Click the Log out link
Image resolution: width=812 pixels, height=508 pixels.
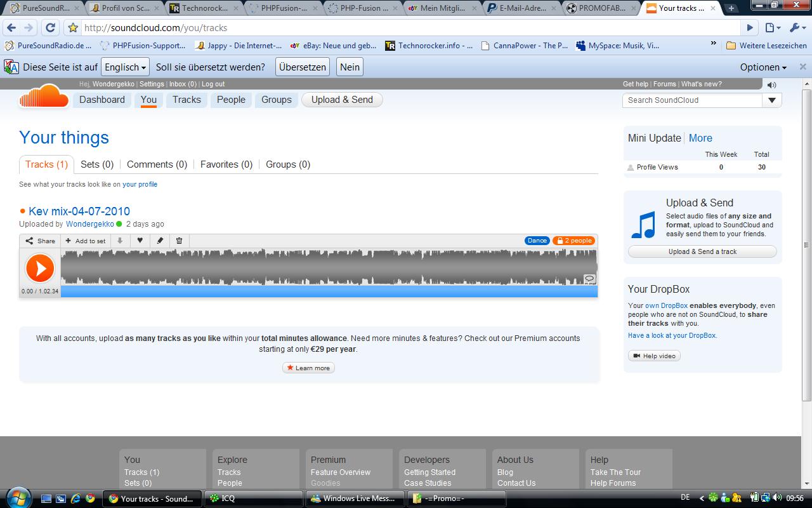point(213,84)
